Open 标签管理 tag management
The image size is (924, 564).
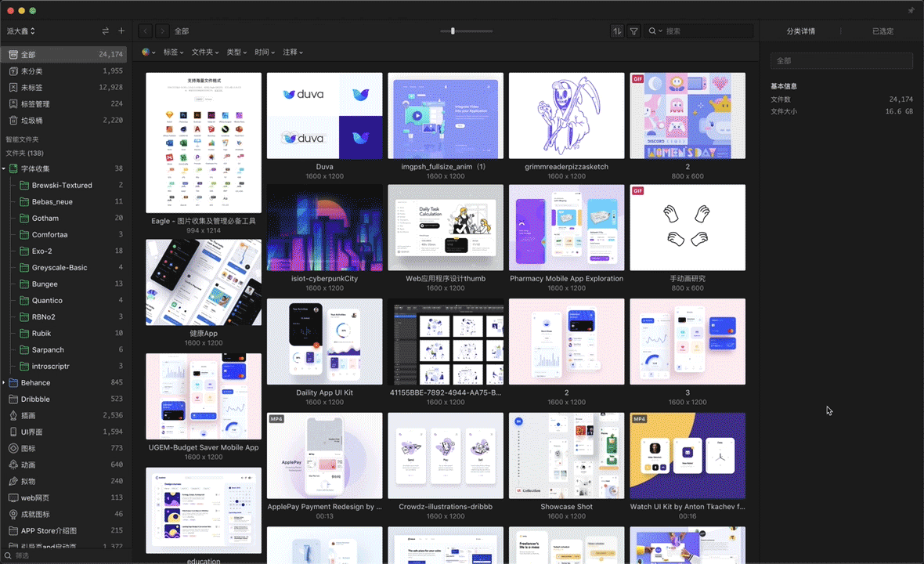pos(63,103)
